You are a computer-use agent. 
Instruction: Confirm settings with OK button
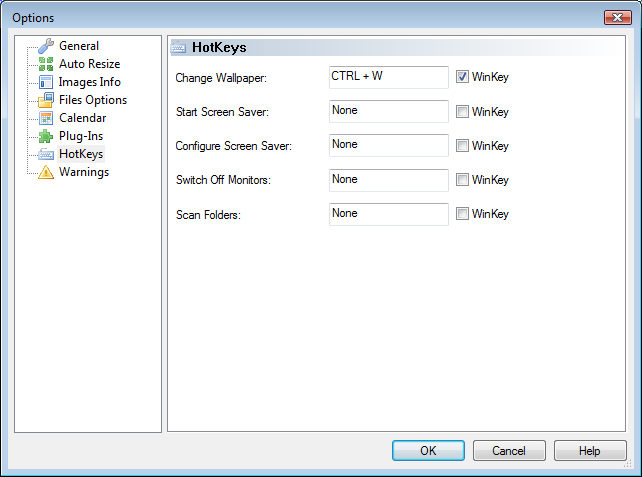[x=428, y=450]
